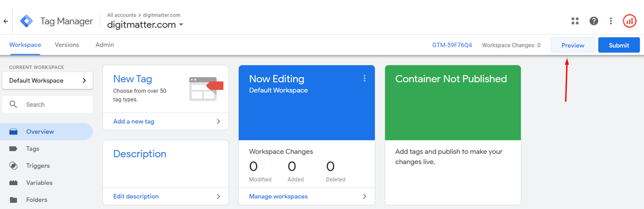
Task: Click the Variables icon in sidebar
Action: tap(13, 183)
